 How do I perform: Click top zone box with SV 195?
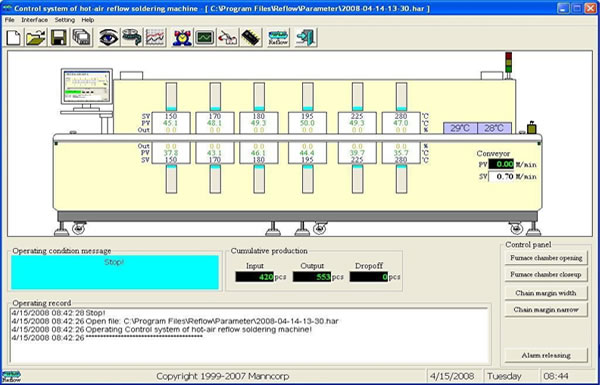307,123
